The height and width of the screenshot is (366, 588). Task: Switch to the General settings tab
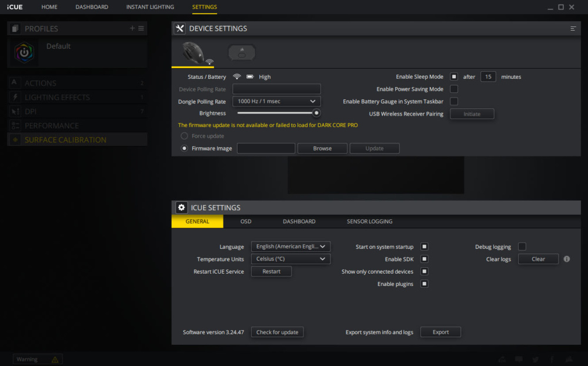[x=197, y=221]
